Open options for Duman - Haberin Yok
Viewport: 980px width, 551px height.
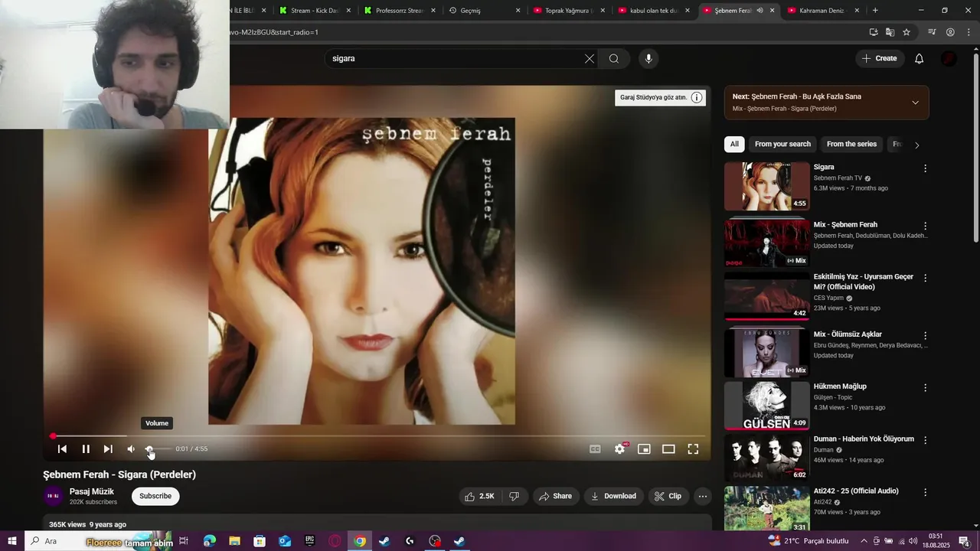coord(925,440)
